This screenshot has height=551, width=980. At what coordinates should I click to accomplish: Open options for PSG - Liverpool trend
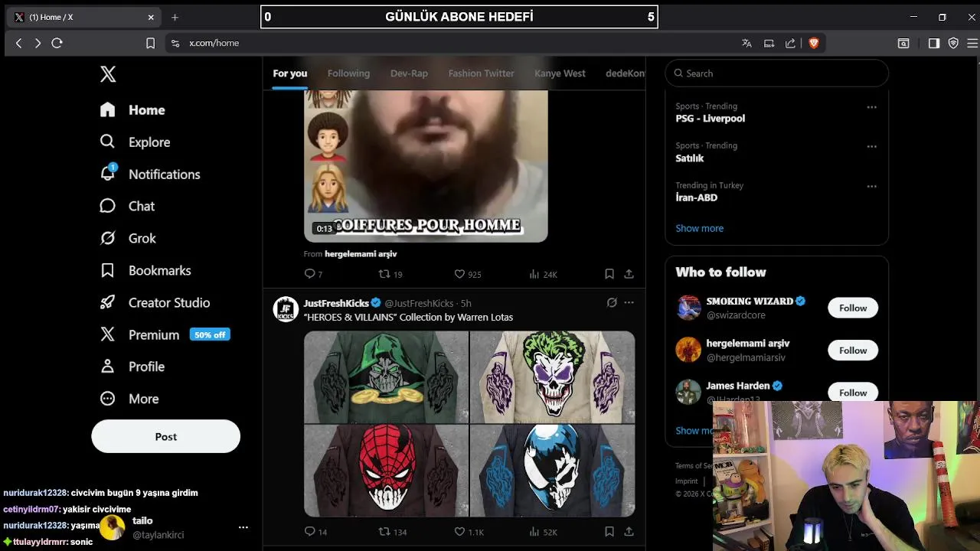pyautogui.click(x=871, y=107)
